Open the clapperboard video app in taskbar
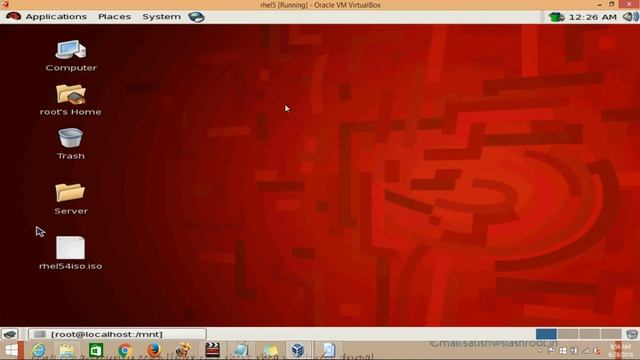 click(212, 350)
